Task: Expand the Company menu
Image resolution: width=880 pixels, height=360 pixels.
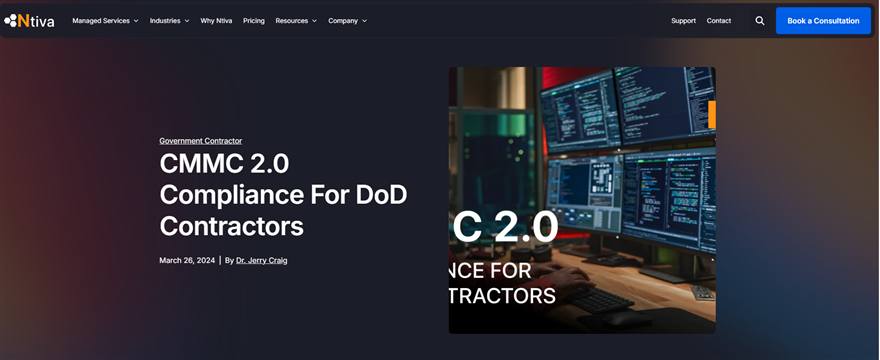Action: pos(347,21)
